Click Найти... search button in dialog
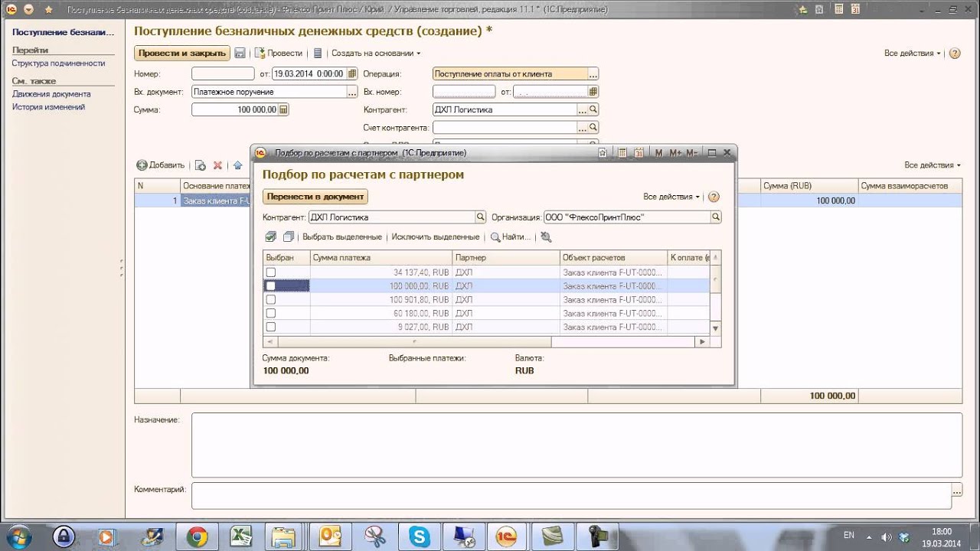Viewport: 980px width, 551px height. (x=511, y=237)
